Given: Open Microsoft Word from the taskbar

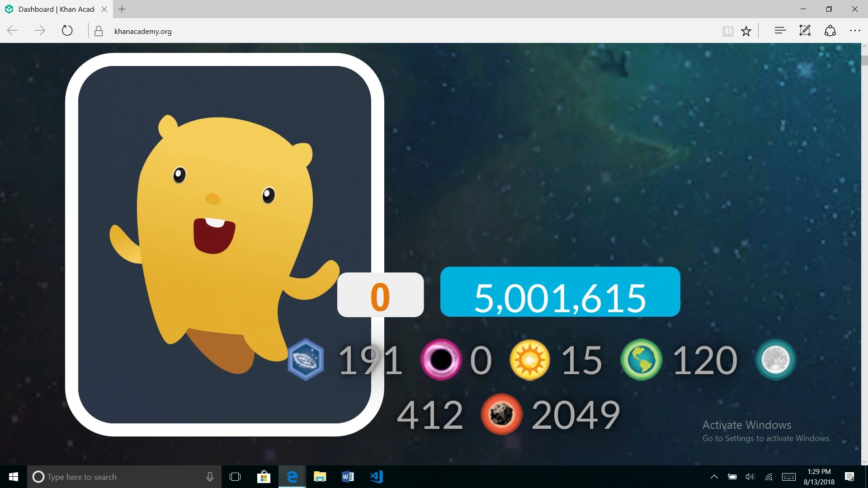Looking at the screenshot, I should coord(348,477).
